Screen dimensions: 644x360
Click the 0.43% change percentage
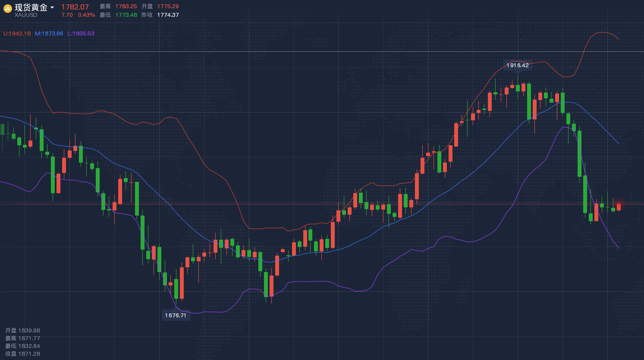point(86,15)
